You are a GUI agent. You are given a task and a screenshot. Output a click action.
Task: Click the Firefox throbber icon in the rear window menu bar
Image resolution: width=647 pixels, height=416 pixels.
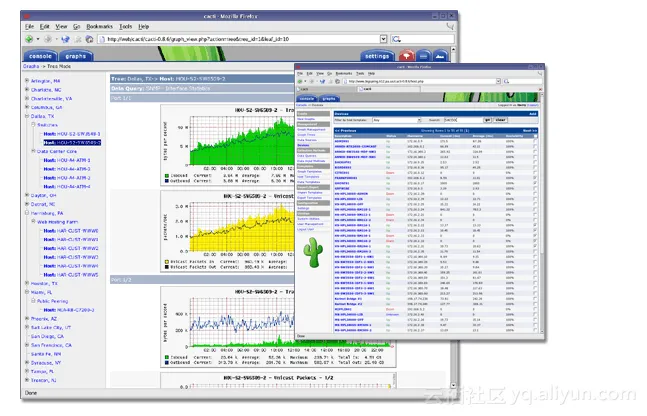(450, 26)
